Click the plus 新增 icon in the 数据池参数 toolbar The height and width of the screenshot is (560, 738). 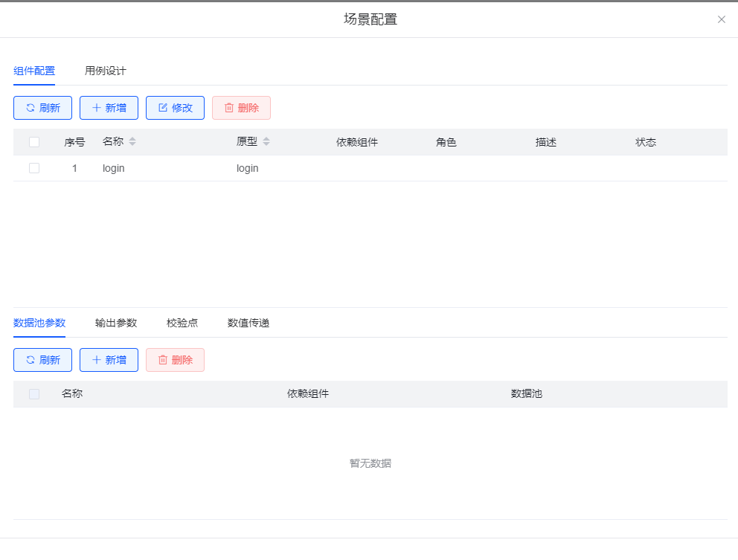point(96,360)
